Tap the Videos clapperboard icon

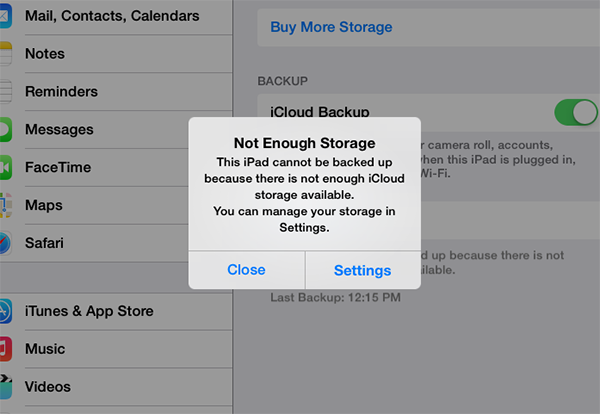pyautogui.click(x=5, y=387)
